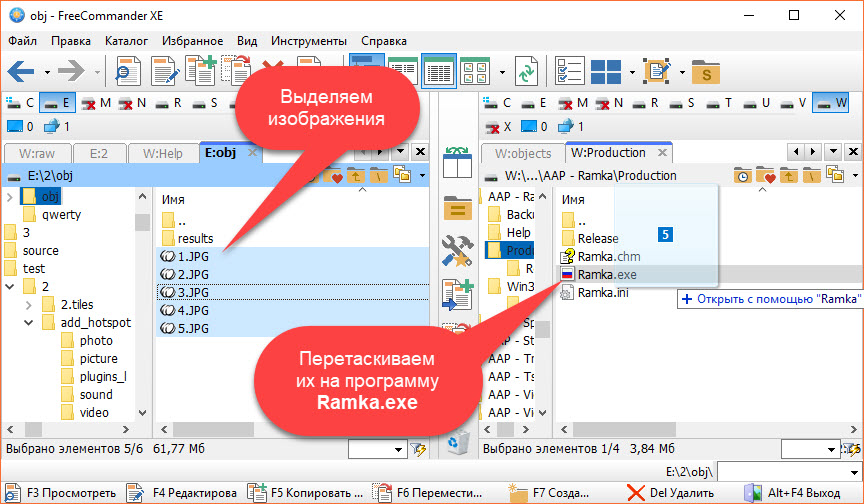Screen dimensions: 864x504
Task: Open the search files toolbar icon
Action: [x=128, y=71]
